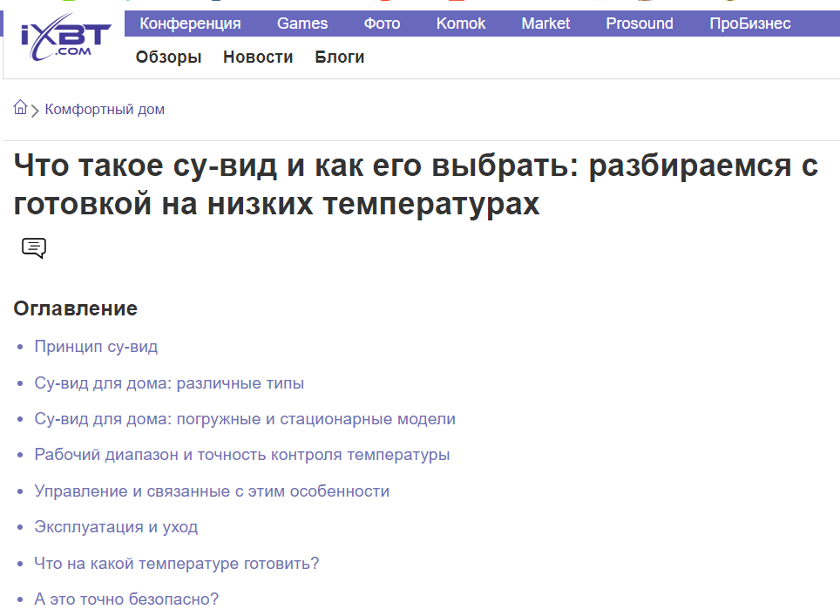Switch to the Обзоры tab
This screenshot has width=840, height=616.
(168, 58)
